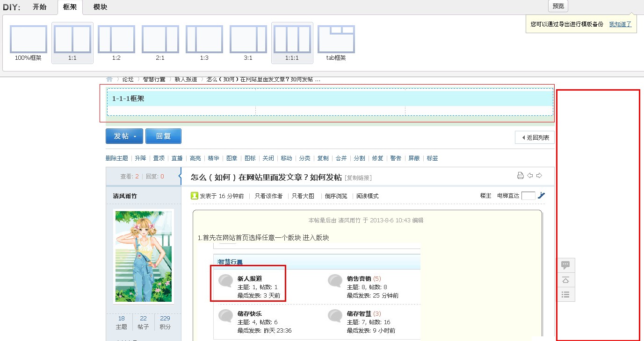The width and height of the screenshot is (644, 341).
Task: Click the home icon in the breadcrumb
Action: 109,79
